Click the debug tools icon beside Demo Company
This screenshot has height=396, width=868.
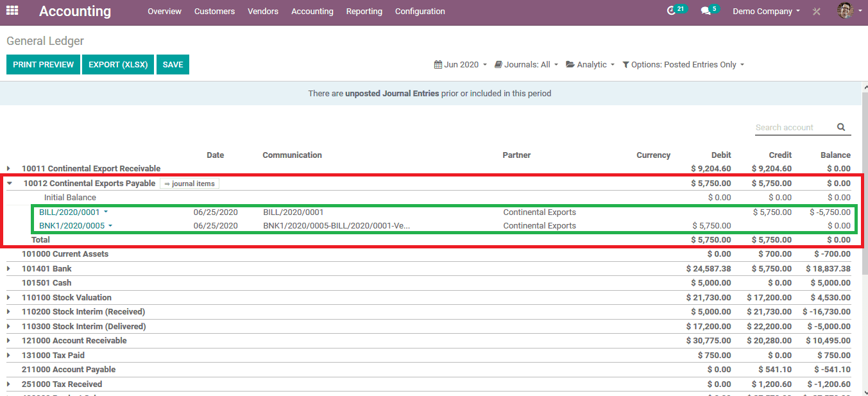[x=817, y=11]
